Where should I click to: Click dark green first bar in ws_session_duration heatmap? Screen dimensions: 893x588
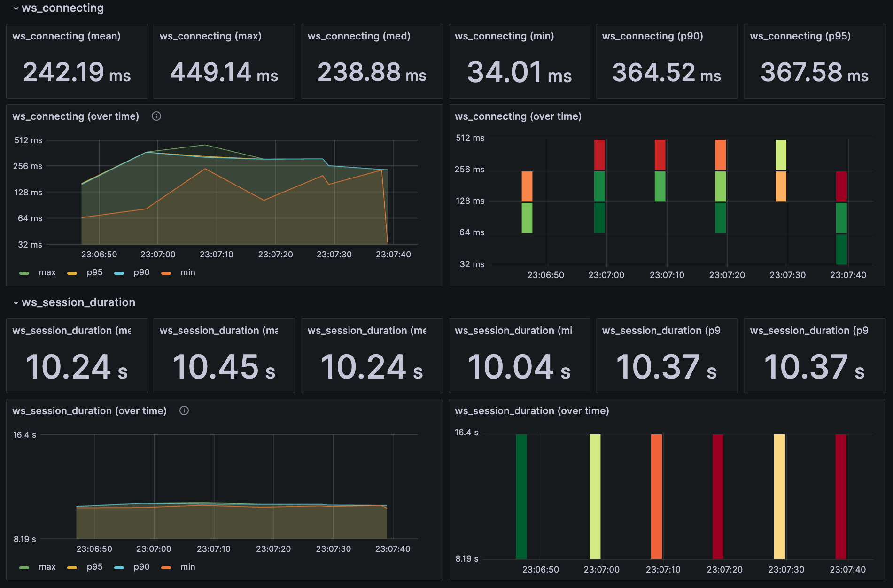coord(521,496)
